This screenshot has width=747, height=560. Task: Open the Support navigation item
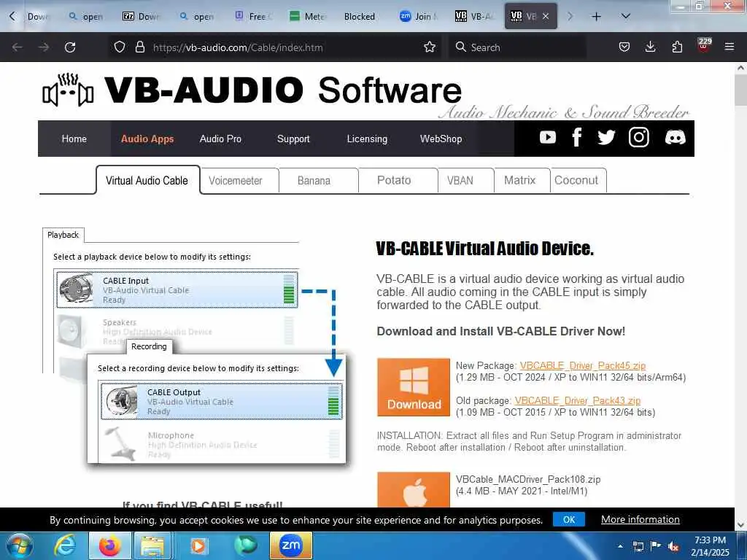[x=293, y=139]
